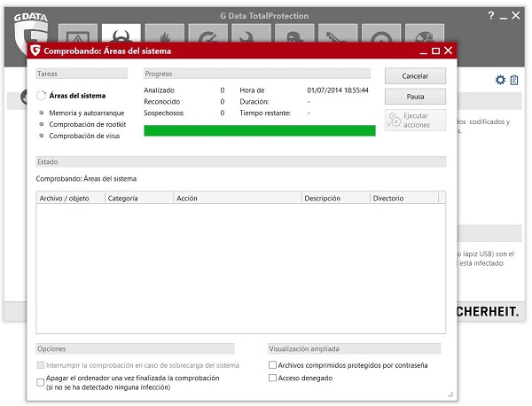Click the empty scan results list area

tap(241, 268)
